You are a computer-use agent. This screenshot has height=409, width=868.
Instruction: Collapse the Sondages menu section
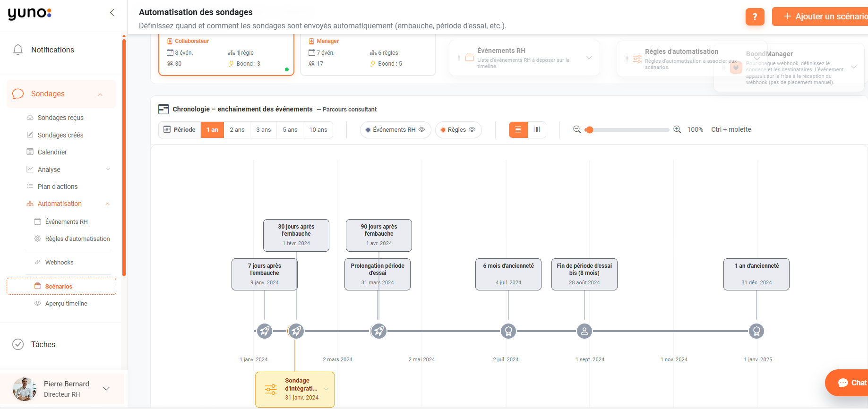[x=100, y=94]
